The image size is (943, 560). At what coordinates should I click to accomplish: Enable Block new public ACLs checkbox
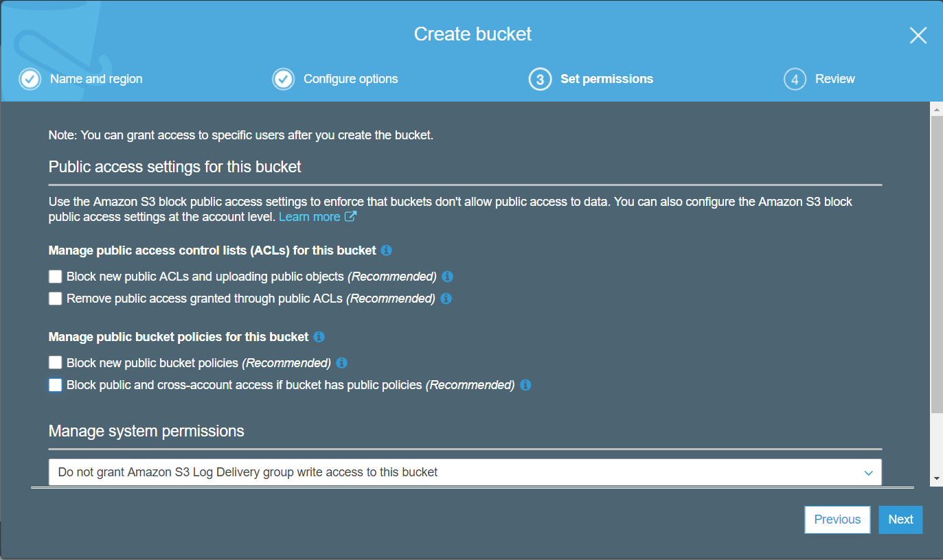tap(56, 277)
